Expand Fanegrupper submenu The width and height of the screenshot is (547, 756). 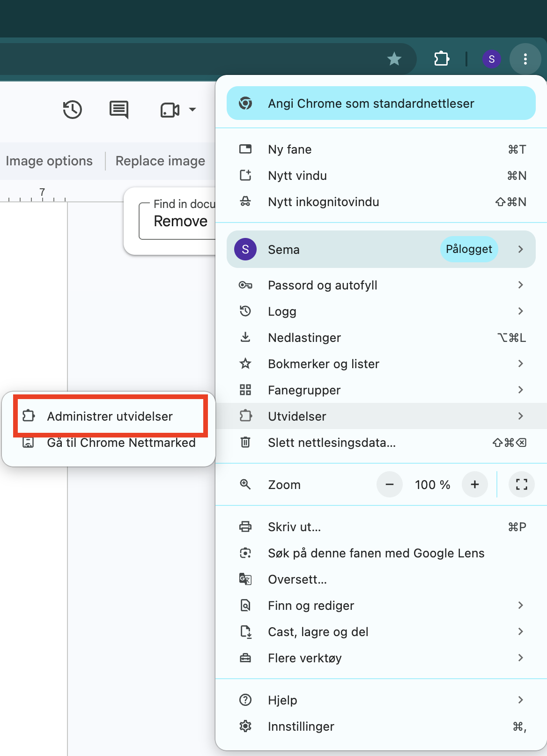[x=381, y=390]
